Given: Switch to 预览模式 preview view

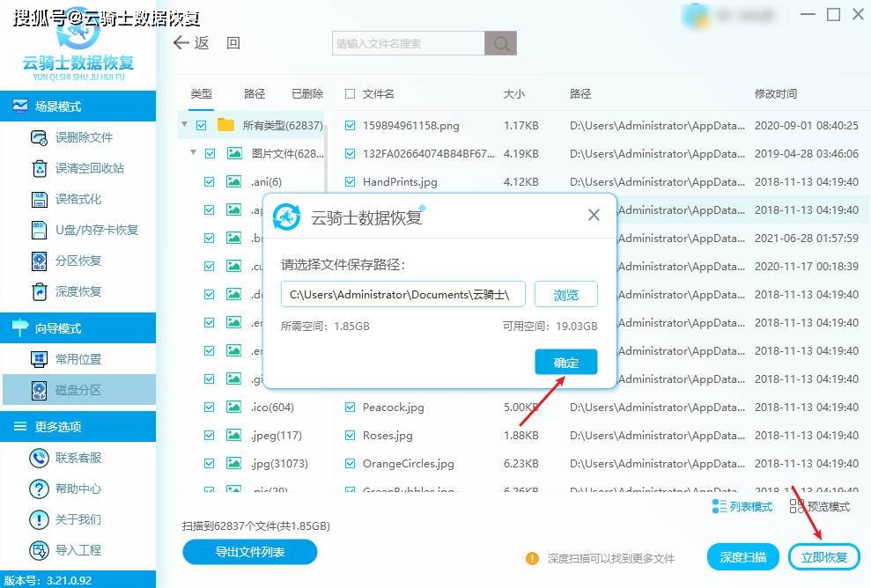Looking at the screenshot, I should click(820, 506).
